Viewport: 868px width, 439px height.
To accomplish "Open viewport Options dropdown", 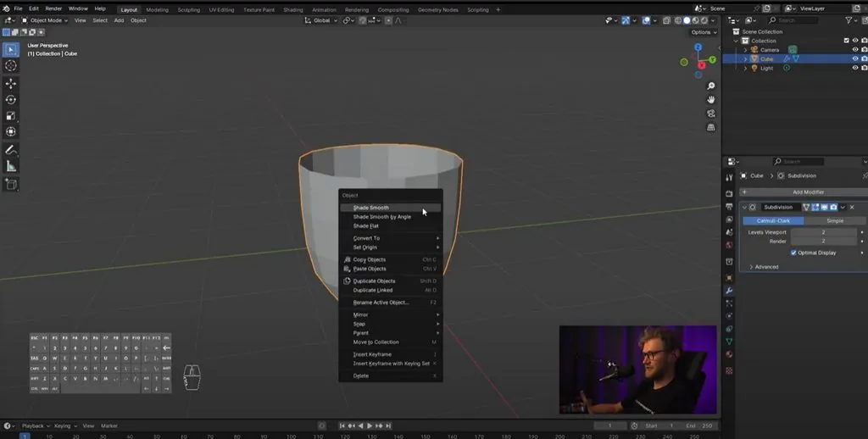I will (x=704, y=32).
